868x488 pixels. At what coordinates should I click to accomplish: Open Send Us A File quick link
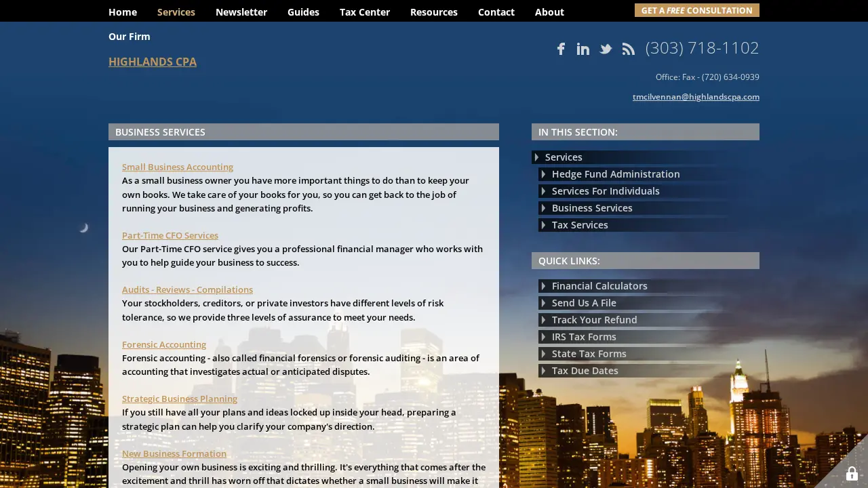[x=649, y=303]
